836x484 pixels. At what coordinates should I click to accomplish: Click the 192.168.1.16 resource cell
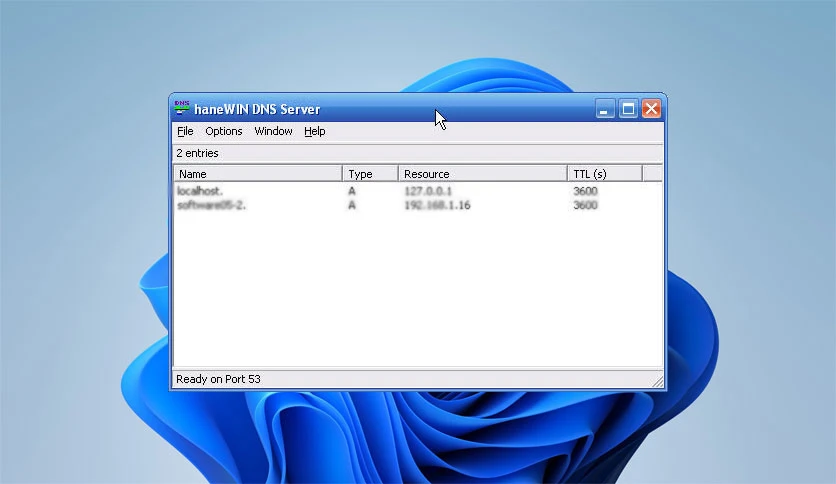(437, 205)
